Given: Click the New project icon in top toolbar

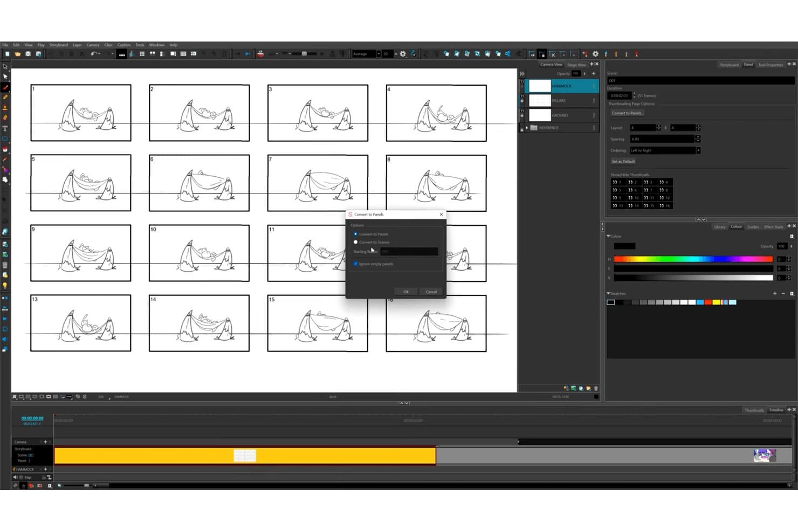Looking at the screenshot, I should [8, 54].
